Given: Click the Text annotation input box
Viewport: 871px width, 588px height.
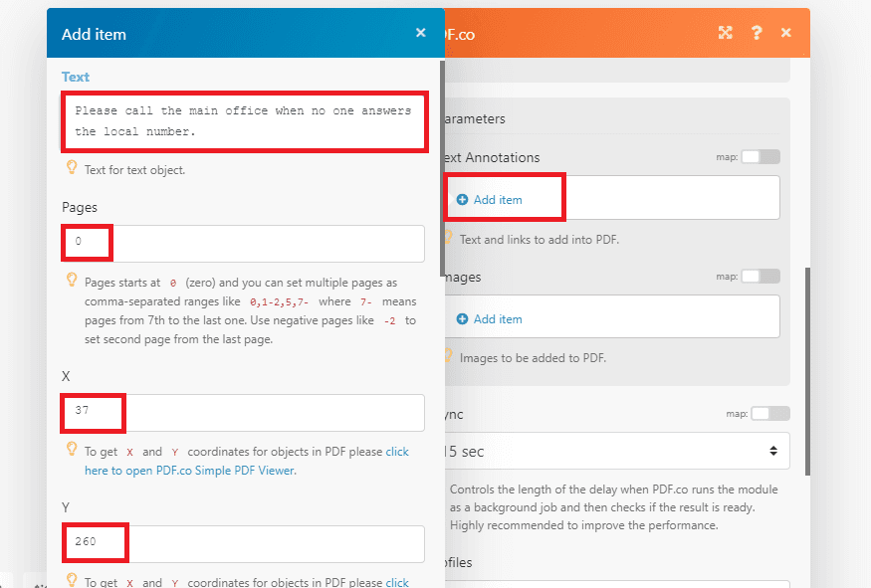Looking at the screenshot, I should tap(245, 121).
